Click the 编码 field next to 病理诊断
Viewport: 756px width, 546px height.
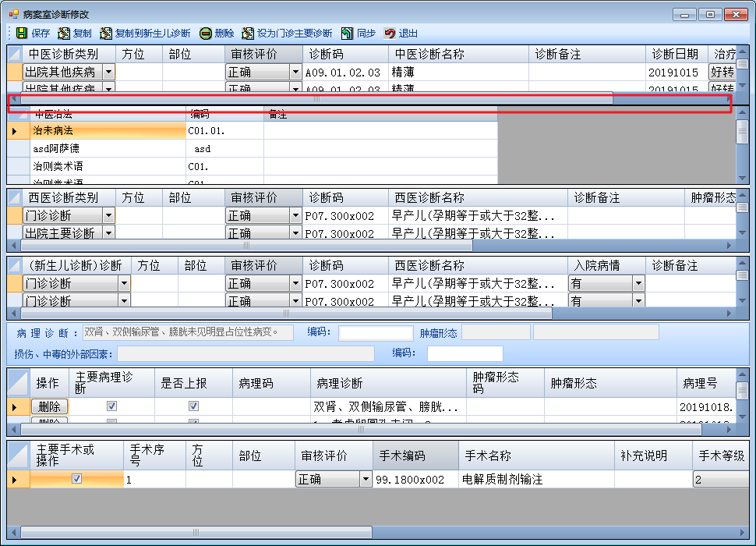[x=376, y=333]
